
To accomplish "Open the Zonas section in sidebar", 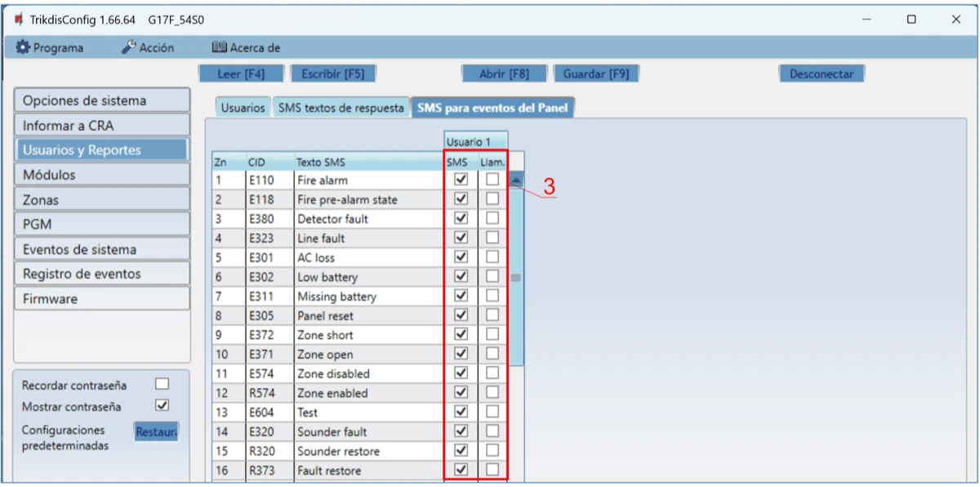I will [x=101, y=199].
